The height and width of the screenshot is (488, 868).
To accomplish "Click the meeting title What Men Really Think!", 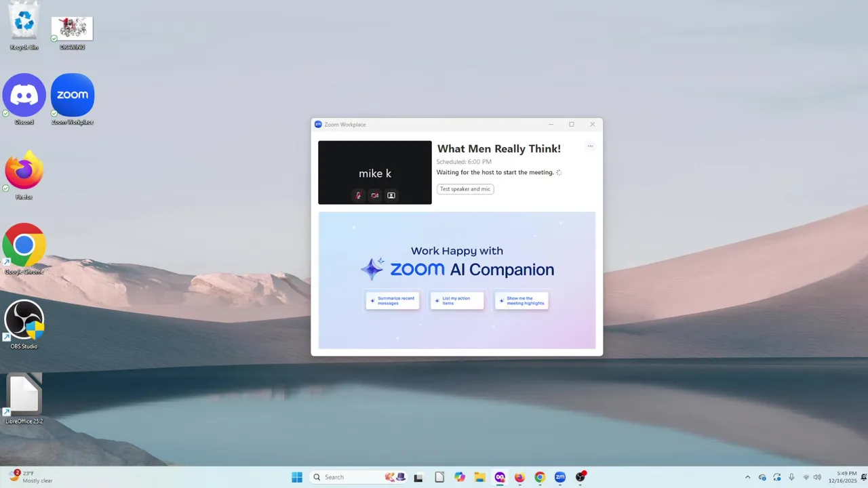I will pyautogui.click(x=499, y=148).
